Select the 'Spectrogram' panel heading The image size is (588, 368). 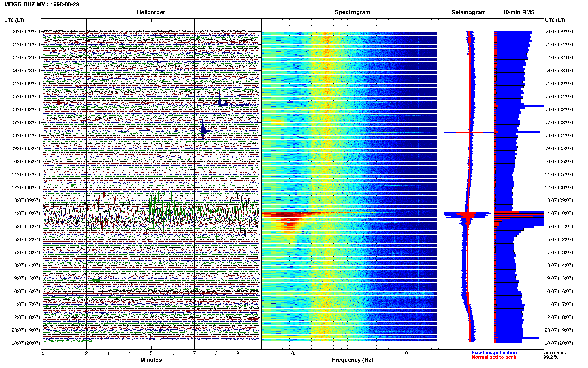352,12
